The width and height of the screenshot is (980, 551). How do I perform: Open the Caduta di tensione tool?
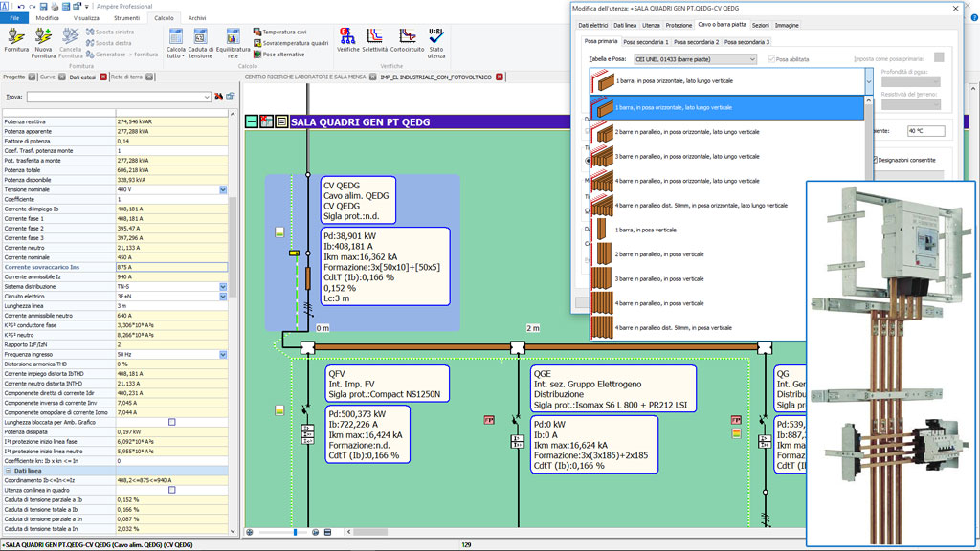pyautogui.click(x=200, y=42)
